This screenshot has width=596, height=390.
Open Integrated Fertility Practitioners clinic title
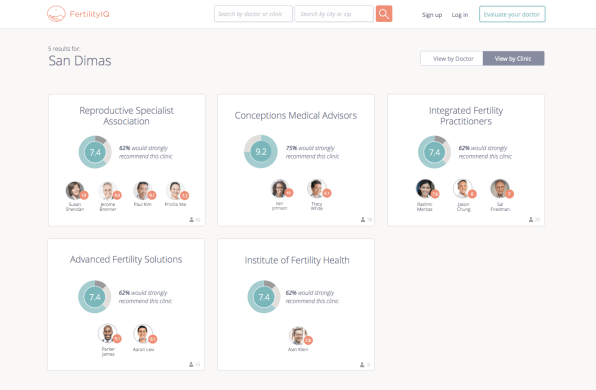[x=466, y=116]
